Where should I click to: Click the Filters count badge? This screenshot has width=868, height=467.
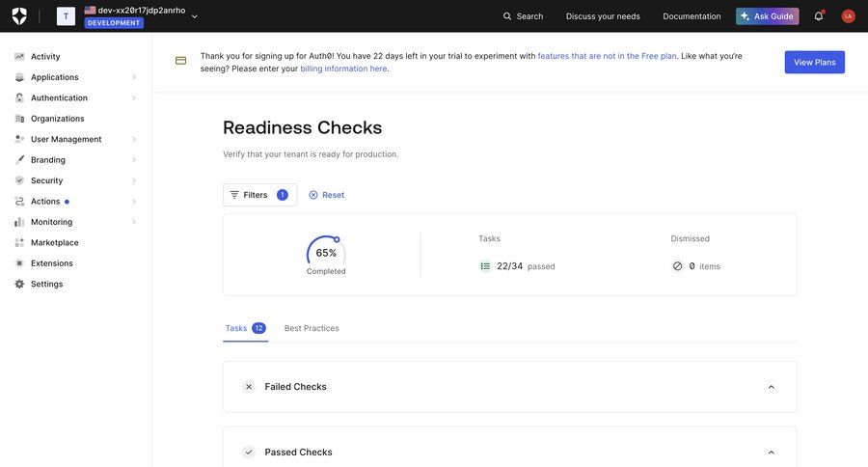coord(283,195)
